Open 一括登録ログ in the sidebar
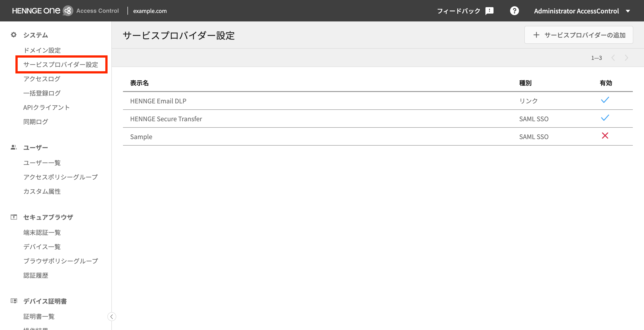Screen dimensions: 644x330 pyautogui.click(x=42, y=93)
